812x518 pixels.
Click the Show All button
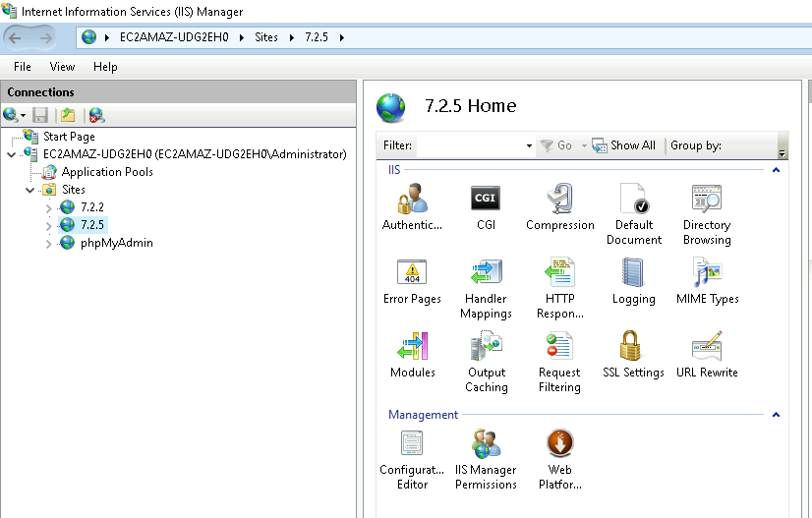[624, 145]
